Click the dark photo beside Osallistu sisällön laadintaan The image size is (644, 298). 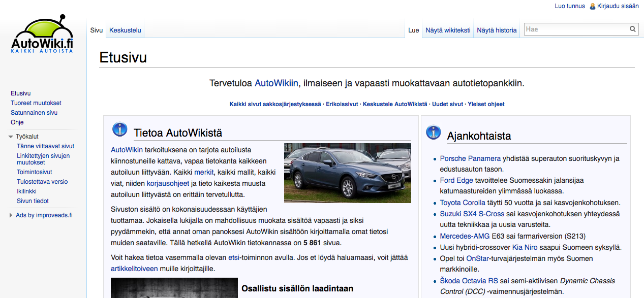[x=174, y=288]
